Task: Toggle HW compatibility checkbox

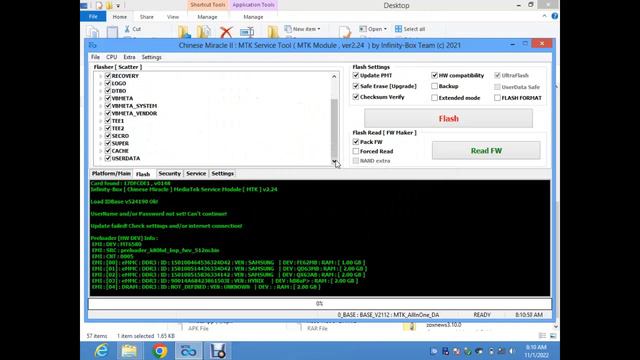Action: [434, 76]
